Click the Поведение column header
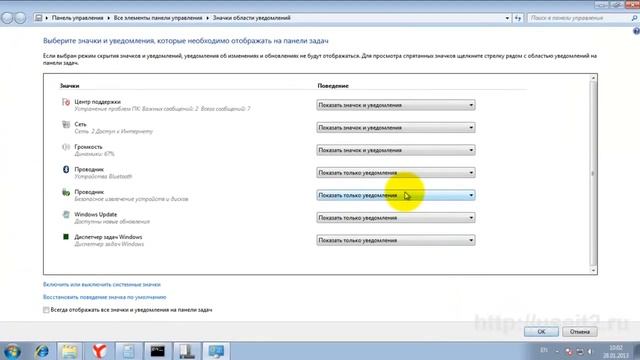 [x=333, y=86]
